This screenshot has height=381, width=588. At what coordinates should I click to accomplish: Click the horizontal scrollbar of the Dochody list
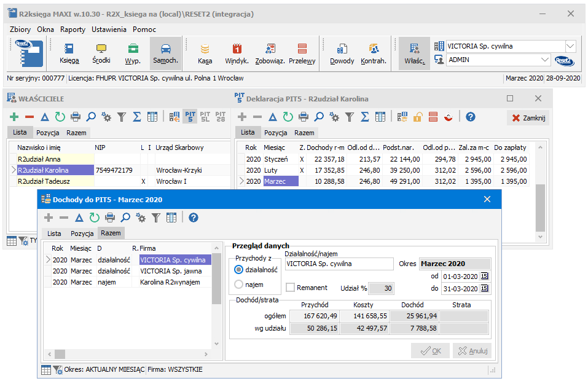(128, 354)
